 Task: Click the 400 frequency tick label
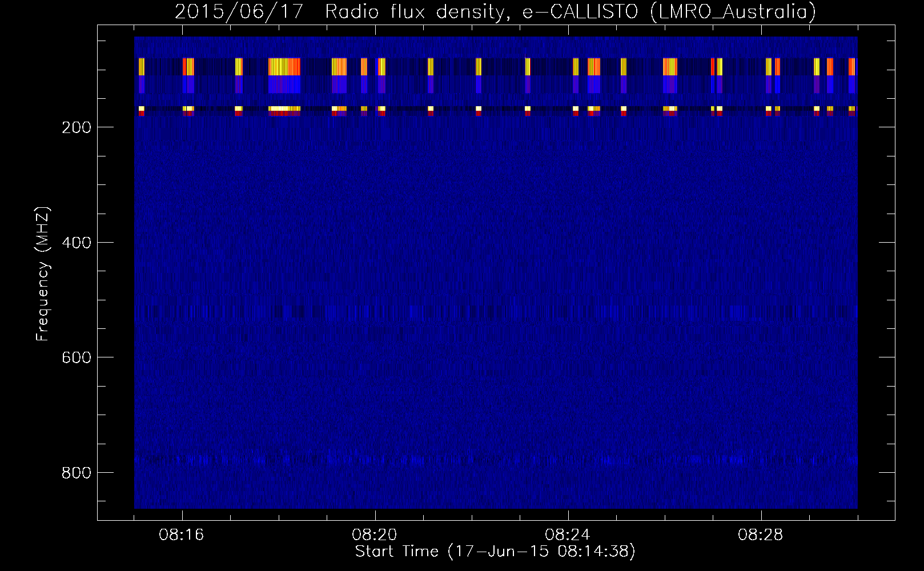coord(76,243)
